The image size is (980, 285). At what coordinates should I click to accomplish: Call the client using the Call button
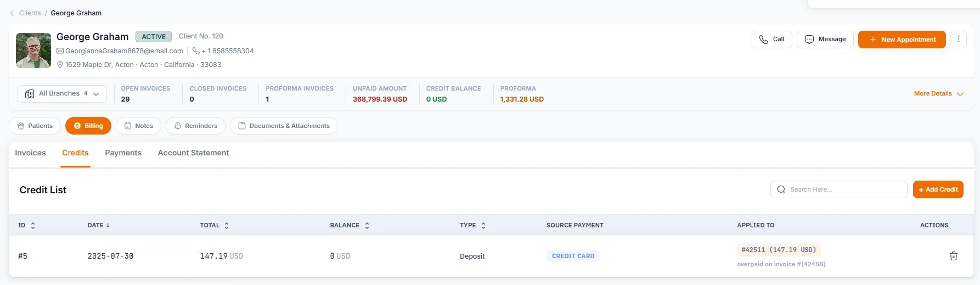coord(771,40)
